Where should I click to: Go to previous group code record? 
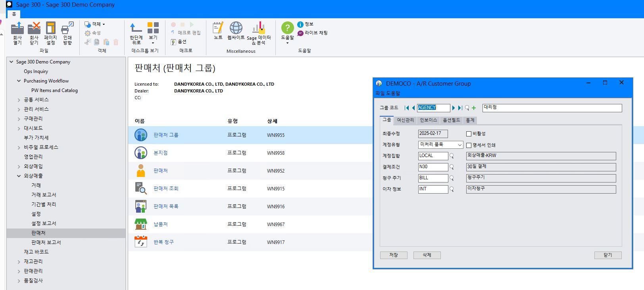(413, 108)
